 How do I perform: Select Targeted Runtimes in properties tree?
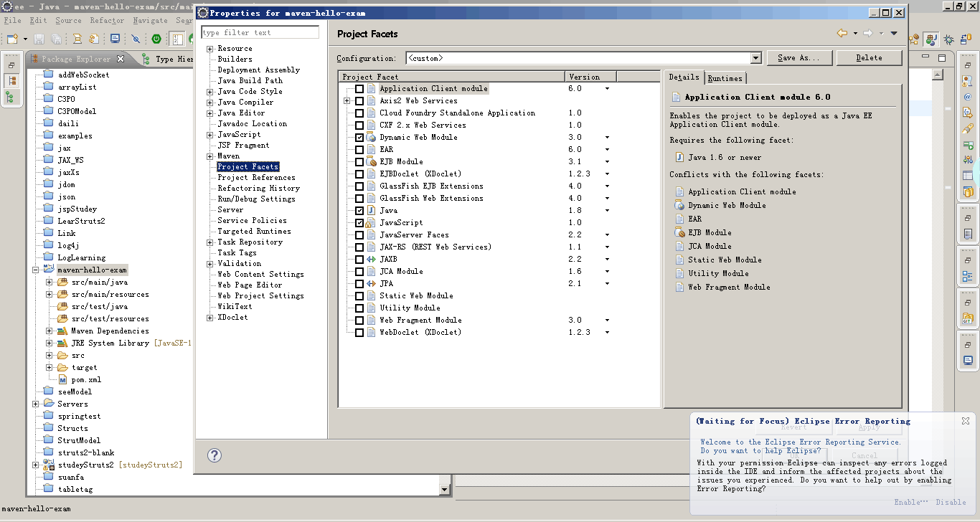[x=254, y=232]
